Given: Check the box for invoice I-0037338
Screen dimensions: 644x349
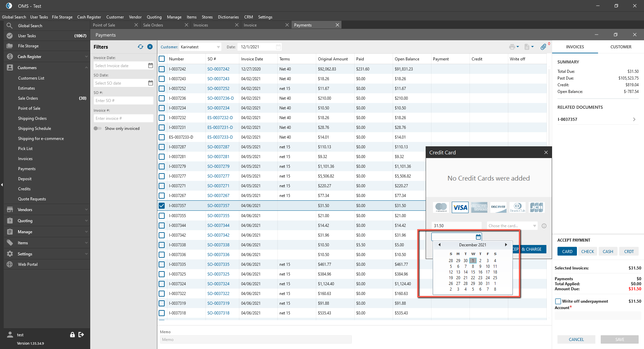Looking at the screenshot, I should point(162,245).
